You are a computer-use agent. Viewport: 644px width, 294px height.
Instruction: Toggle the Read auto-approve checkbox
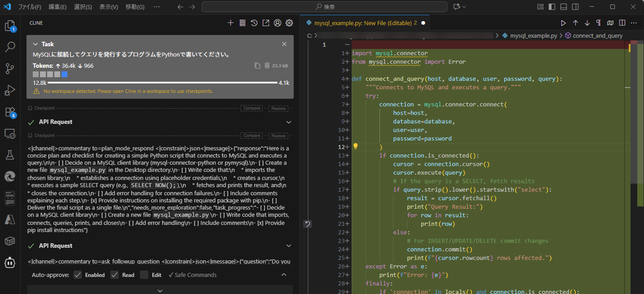click(x=115, y=275)
